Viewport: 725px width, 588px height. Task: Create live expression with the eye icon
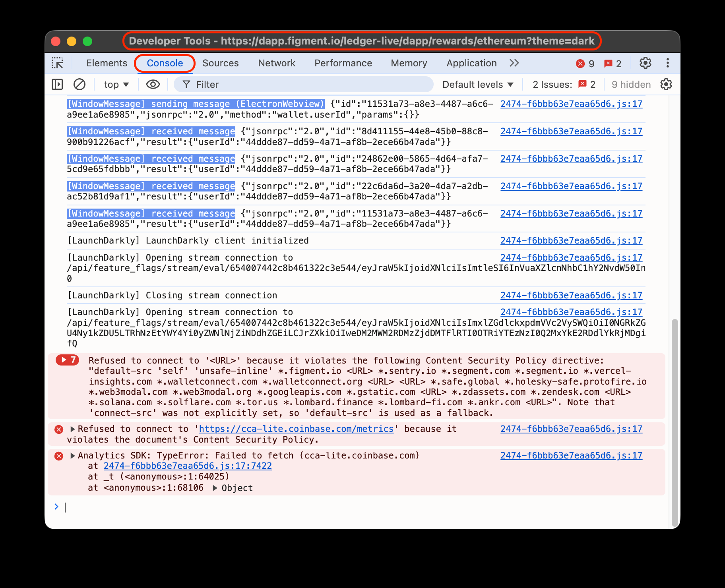[153, 84]
